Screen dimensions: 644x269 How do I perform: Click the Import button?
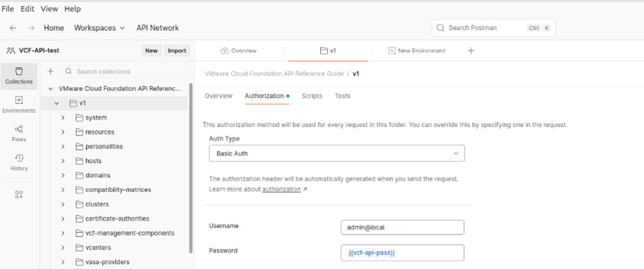pyautogui.click(x=176, y=51)
